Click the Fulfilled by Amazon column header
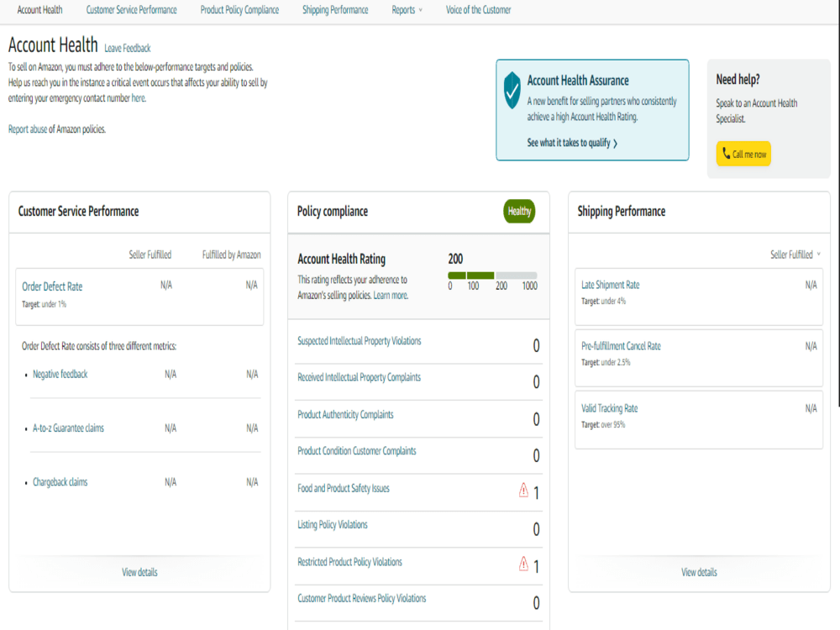The image size is (840, 630). click(x=232, y=255)
